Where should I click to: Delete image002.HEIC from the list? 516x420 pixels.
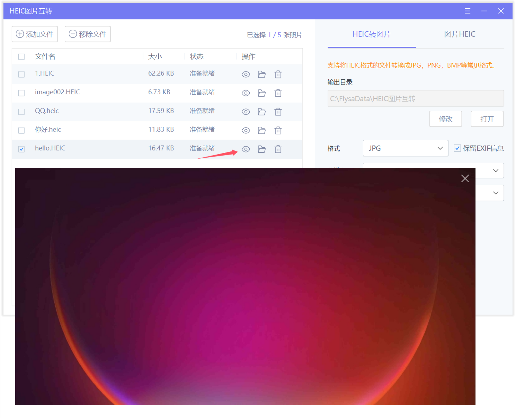[x=278, y=93]
